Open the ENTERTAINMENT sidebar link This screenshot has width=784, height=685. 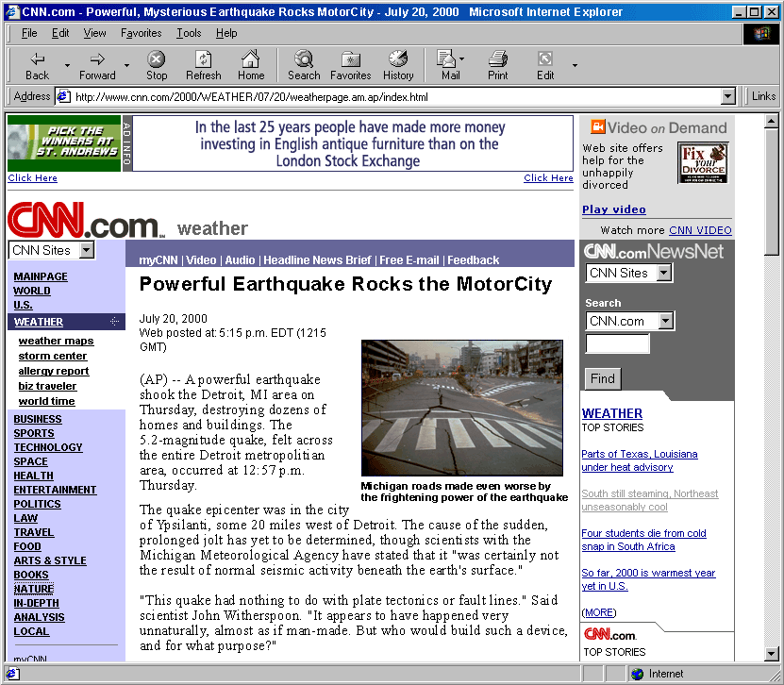55,490
